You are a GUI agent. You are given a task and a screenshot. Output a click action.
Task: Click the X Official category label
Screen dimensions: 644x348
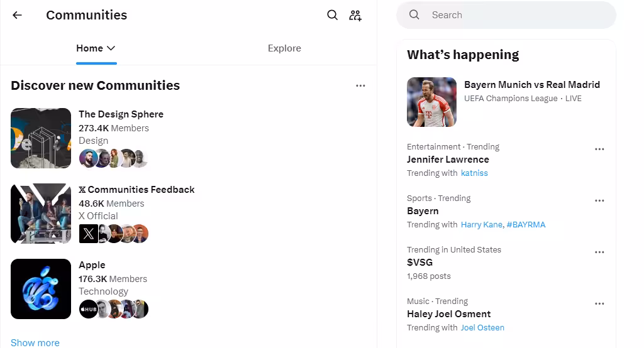pyautogui.click(x=98, y=216)
